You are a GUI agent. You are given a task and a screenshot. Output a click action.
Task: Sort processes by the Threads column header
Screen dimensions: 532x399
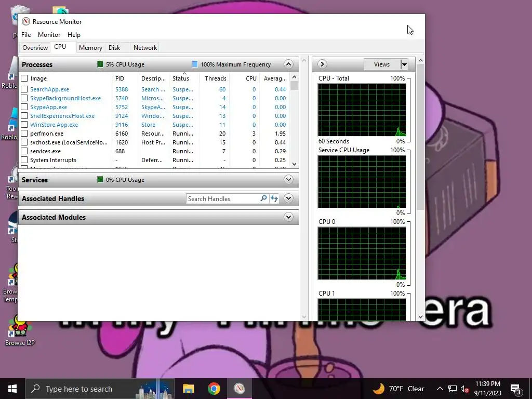click(x=215, y=78)
